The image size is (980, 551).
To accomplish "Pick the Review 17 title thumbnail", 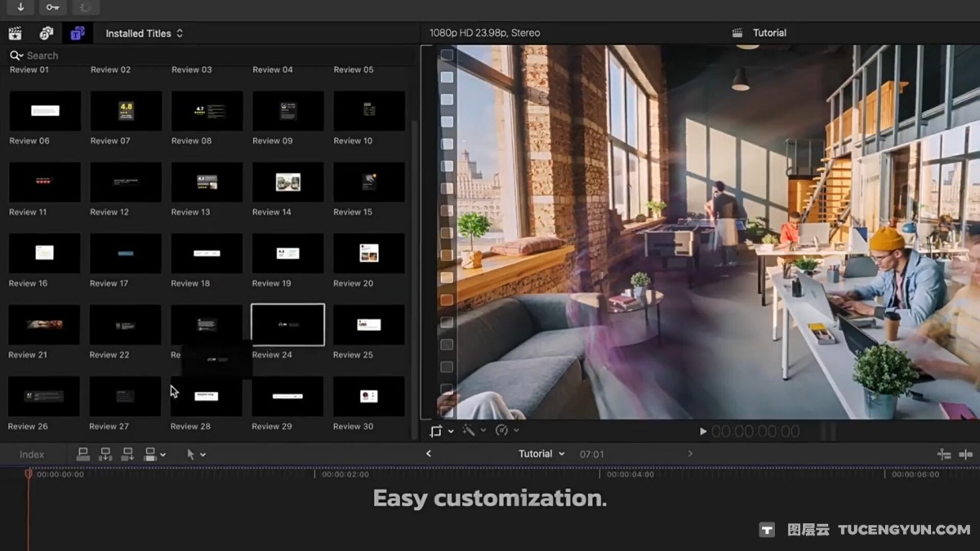I will (x=126, y=254).
